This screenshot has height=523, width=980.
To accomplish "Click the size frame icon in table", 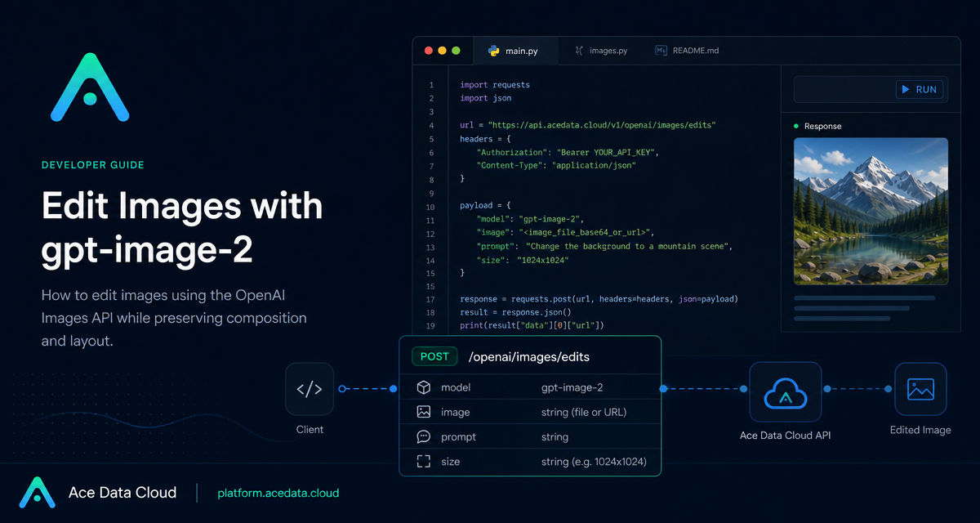I will (423, 462).
